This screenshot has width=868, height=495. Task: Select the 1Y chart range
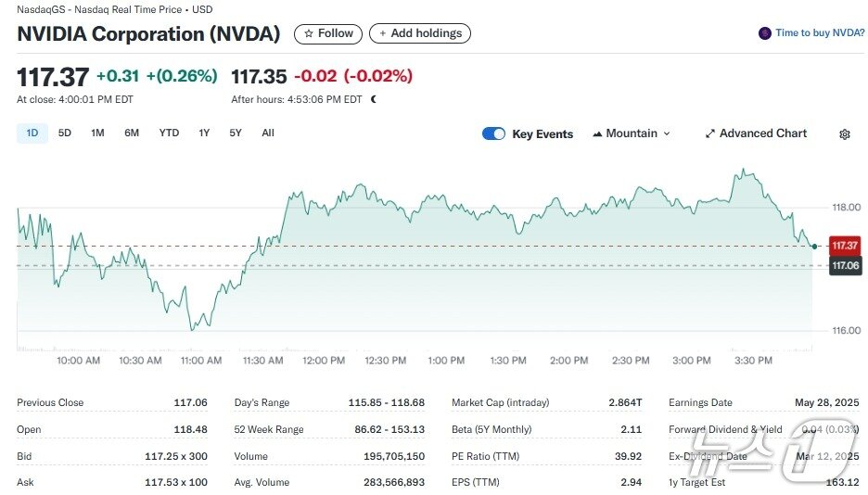[x=204, y=133]
